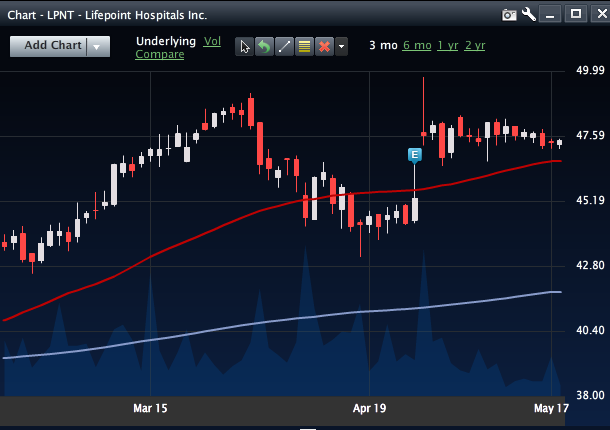610x430 pixels.
Task: Click the 45.19 price axis label
Action: [590, 200]
